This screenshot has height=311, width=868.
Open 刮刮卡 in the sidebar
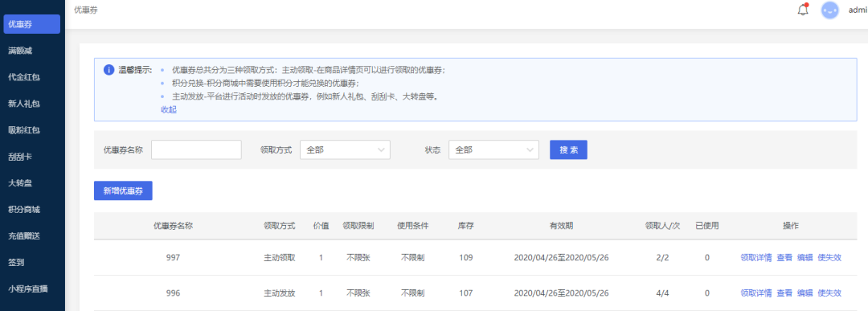(x=19, y=157)
